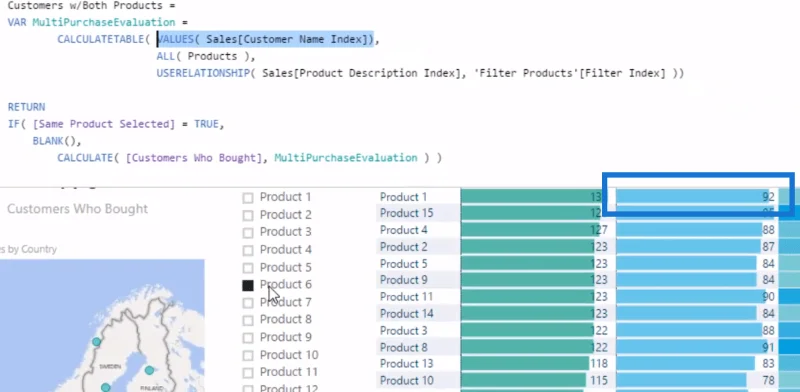Select the Product 3 row label in the table
Image resolution: width=800 pixels, height=392 pixels.
click(x=403, y=330)
